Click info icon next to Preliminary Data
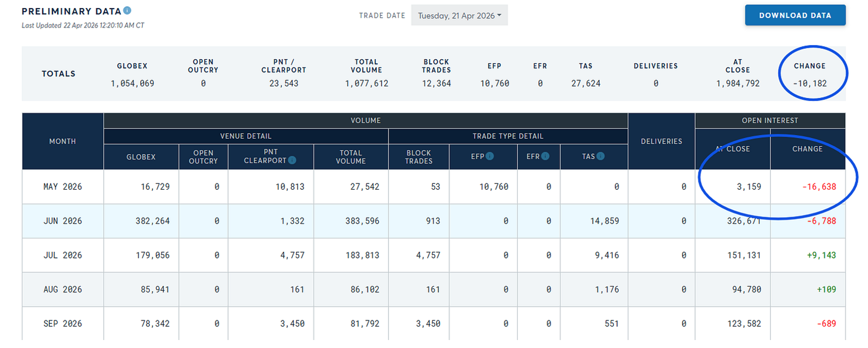The width and height of the screenshot is (868, 348). click(x=127, y=10)
